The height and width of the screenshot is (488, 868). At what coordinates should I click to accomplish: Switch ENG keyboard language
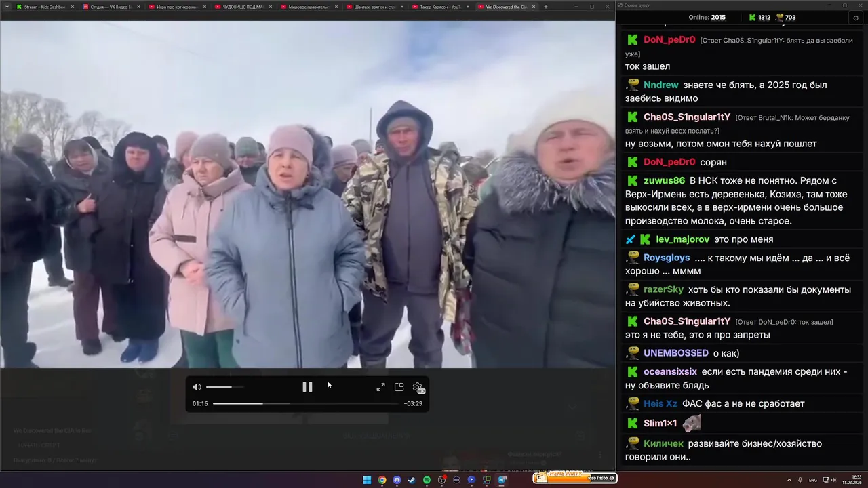pos(813,480)
